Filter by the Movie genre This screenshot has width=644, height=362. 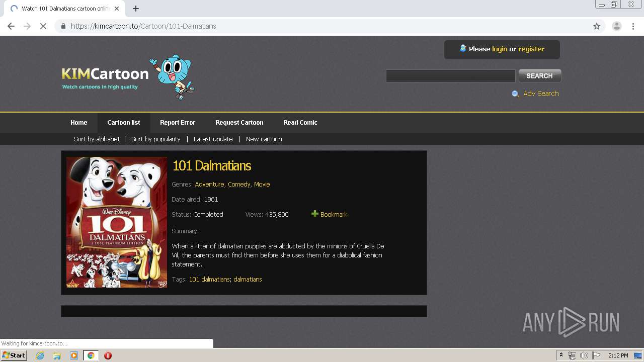point(262,185)
